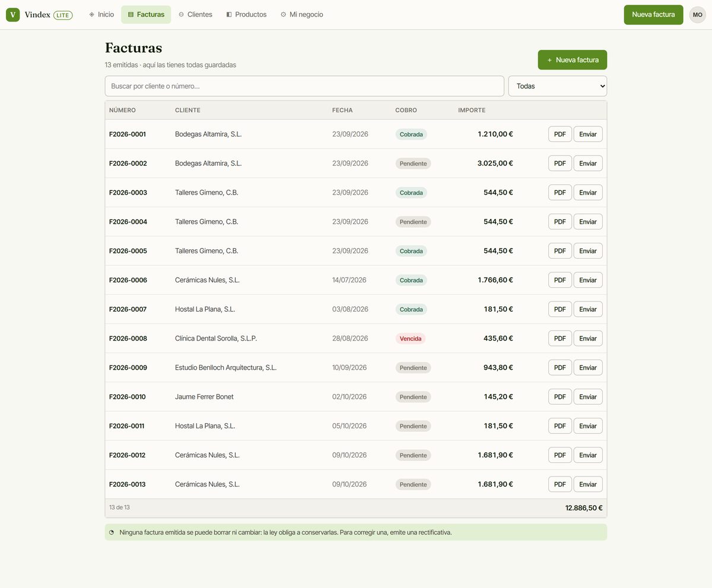Click the amount 943,80 €
Screen dimensions: 712x588
(498, 367)
